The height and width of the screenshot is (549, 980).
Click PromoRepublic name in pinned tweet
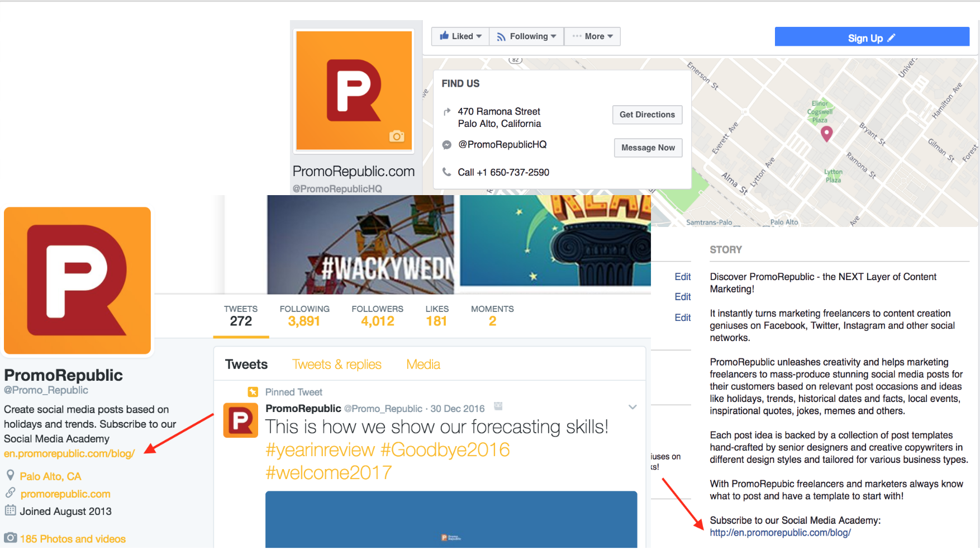click(x=303, y=409)
